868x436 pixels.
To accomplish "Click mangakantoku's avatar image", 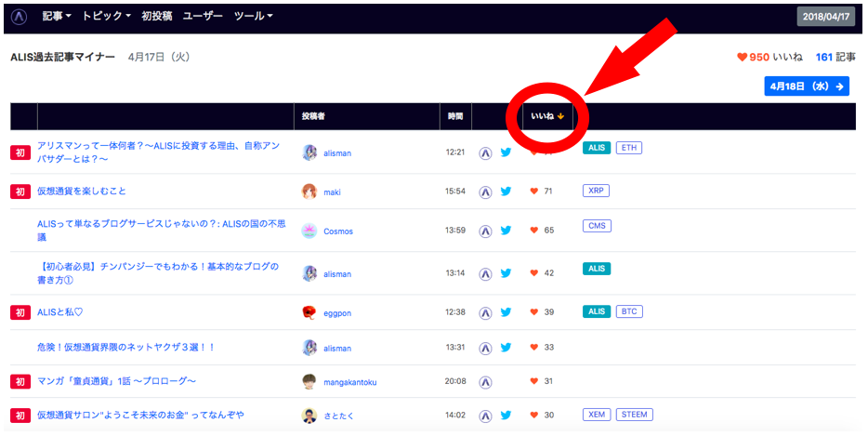I will click(309, 382).
